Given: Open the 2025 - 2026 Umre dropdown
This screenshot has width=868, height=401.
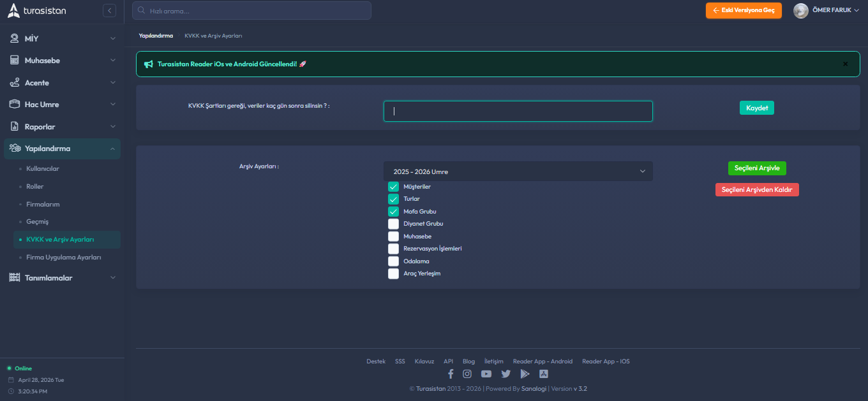Looking at the screenshot, I should point(518,171).
